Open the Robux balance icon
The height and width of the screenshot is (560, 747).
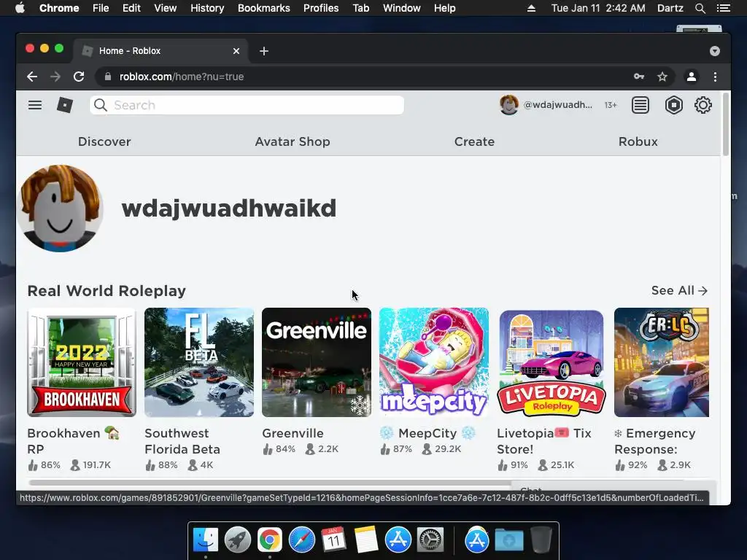tap(673, 105)
